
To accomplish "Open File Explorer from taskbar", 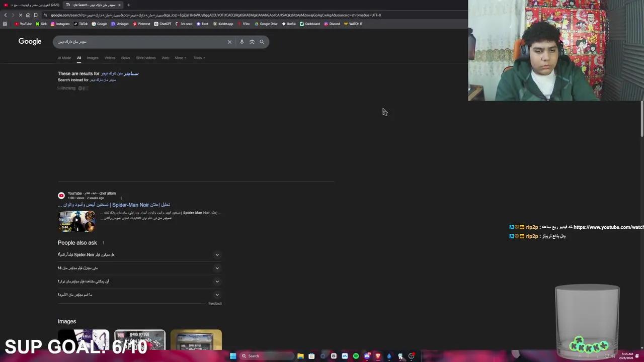I will 300,356.
